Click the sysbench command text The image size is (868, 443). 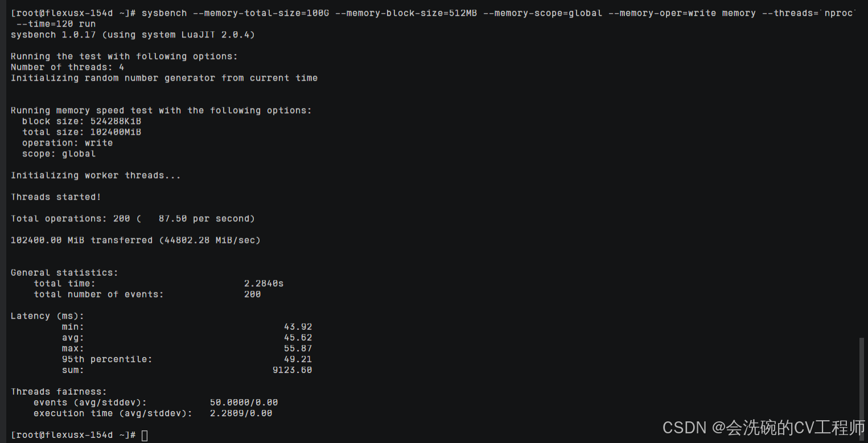[497, 13]
